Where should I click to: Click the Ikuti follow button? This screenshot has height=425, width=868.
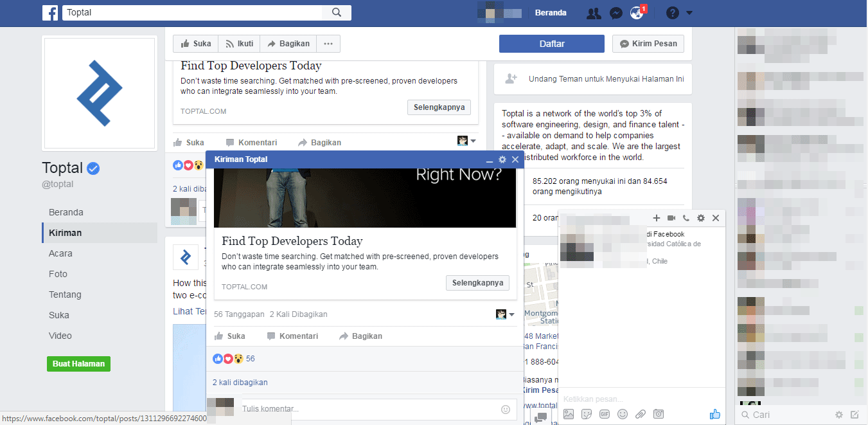coord(239,44)
